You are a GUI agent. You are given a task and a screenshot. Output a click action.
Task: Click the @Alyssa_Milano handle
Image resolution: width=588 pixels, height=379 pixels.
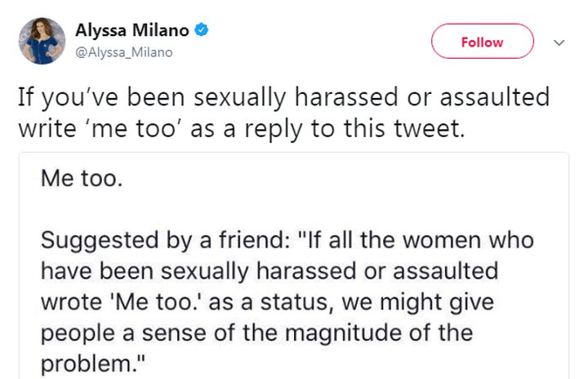[x=124, y=52]
